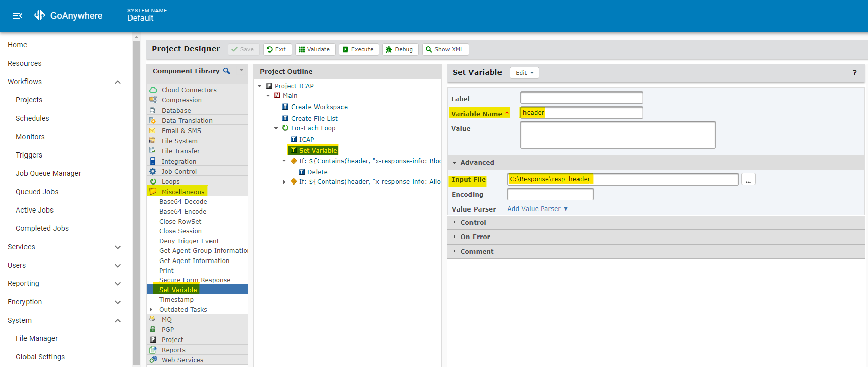
Task: Click the Input File path field
Action: (x=623, y=179)
